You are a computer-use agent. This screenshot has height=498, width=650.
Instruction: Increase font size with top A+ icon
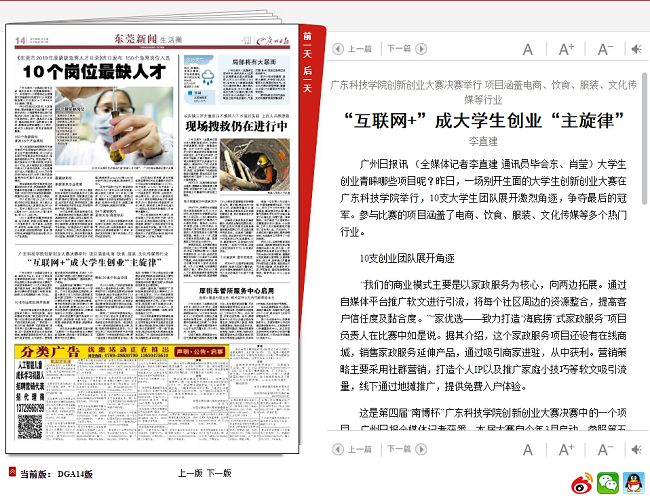(x=566, y=49)
